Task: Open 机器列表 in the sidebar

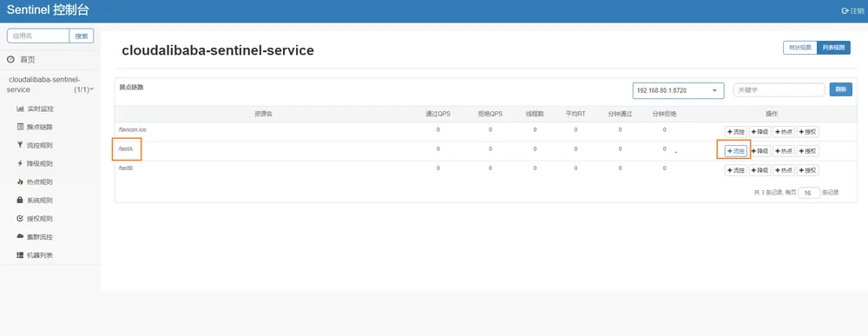Action: click(x=36, y=254)
